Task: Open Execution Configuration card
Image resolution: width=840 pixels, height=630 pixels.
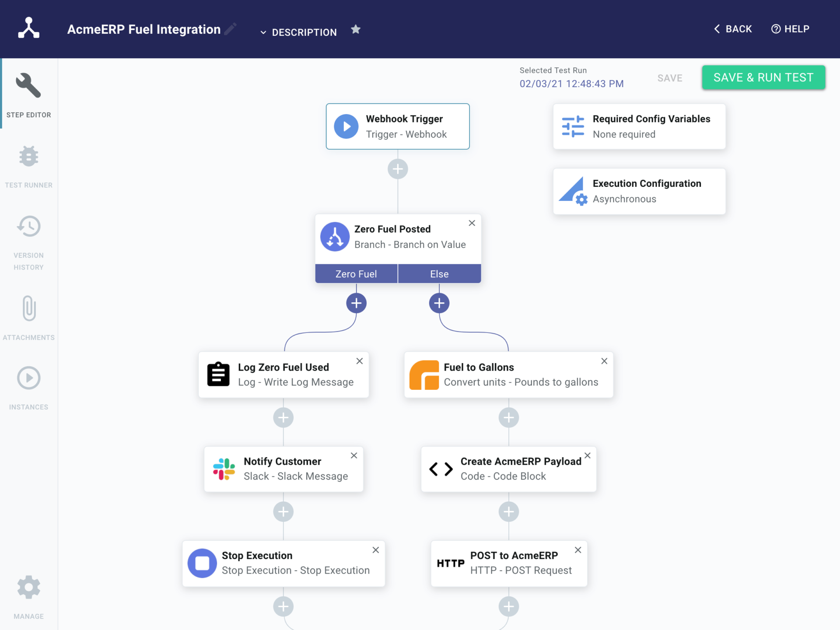Action: (639, 191)
